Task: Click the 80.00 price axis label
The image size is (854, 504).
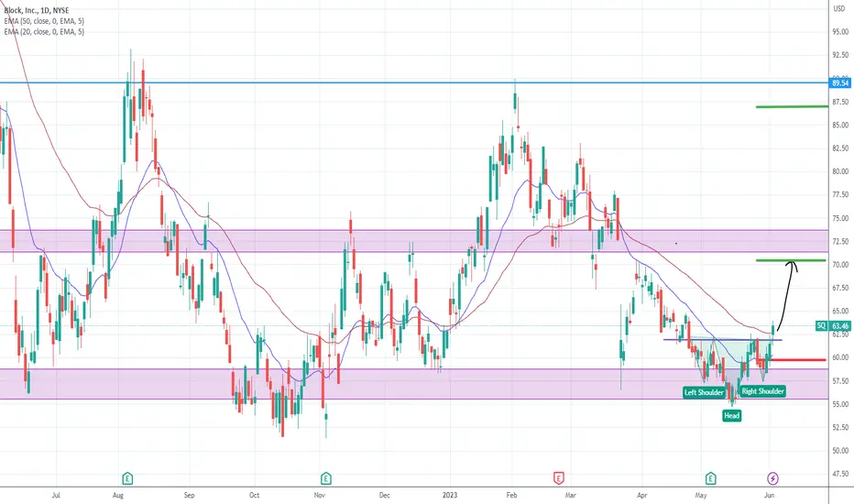Action: (840, 171)
